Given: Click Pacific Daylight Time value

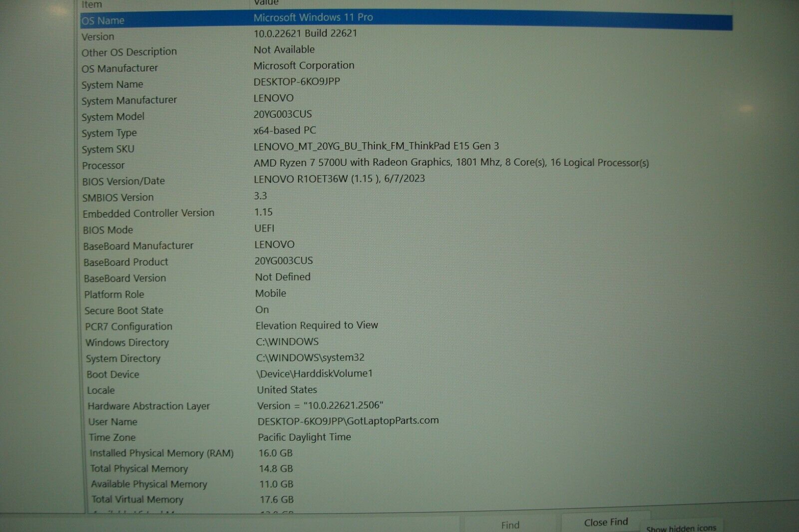Looking at the screenshot, I should click(305, 437).
